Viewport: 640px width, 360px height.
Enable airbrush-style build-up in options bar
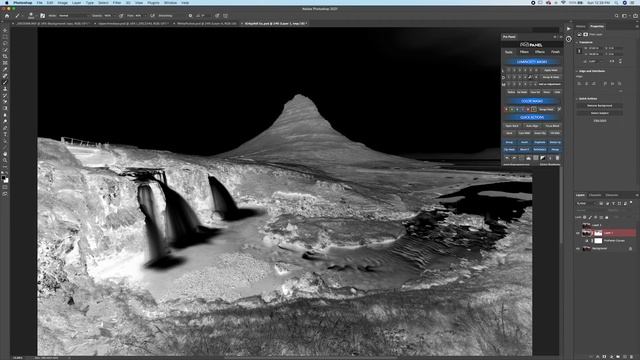tap(152, 16)
